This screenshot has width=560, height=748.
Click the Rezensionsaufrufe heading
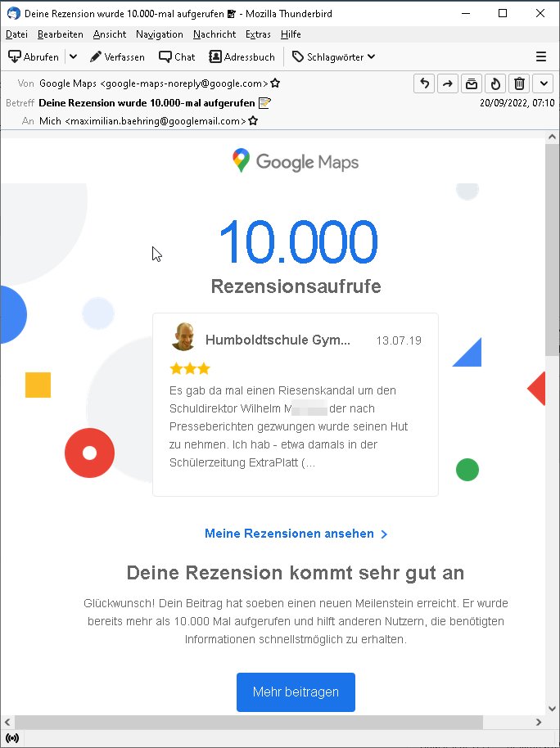pos(296,286)
